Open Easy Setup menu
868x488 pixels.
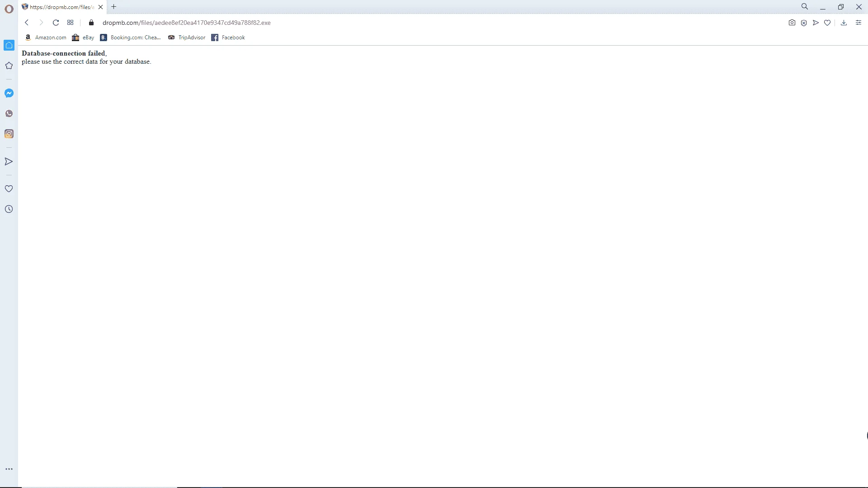859,23
